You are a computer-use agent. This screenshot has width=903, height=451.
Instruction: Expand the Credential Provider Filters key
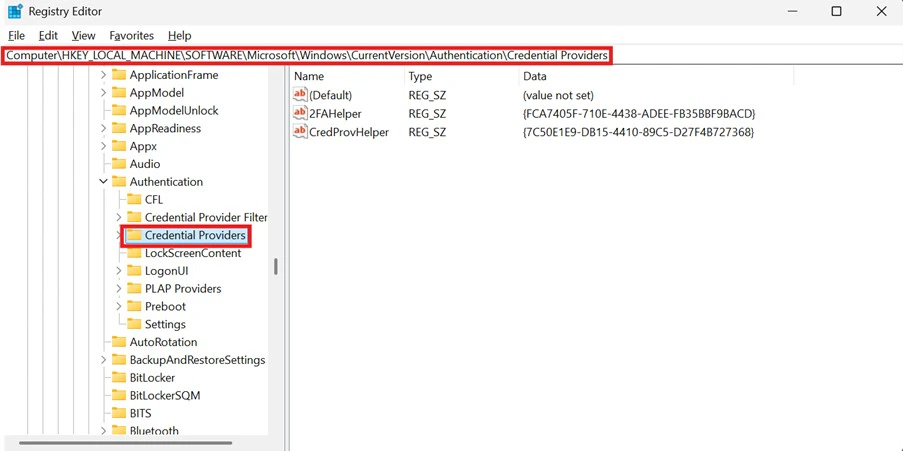[x=119, y=218]
